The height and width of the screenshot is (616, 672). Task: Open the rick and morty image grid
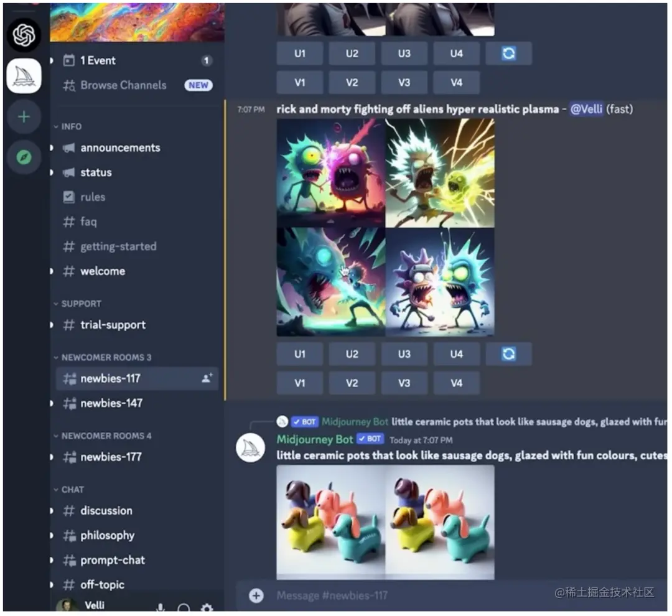pos(385,228)
